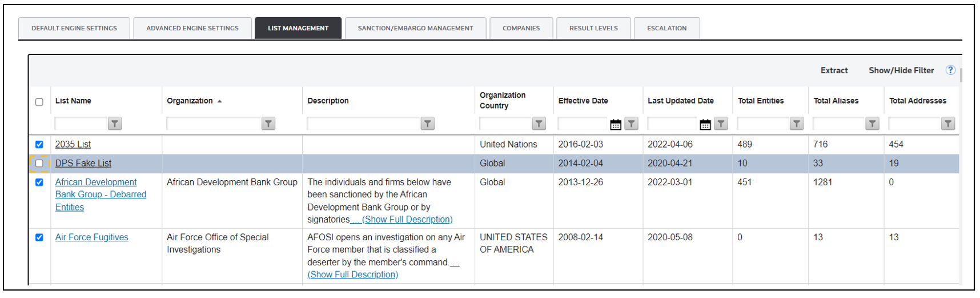Viewport: 980px width, 298px height.
Task: Open the Last Updated Date calendar picker
Action: pos(705,124)
